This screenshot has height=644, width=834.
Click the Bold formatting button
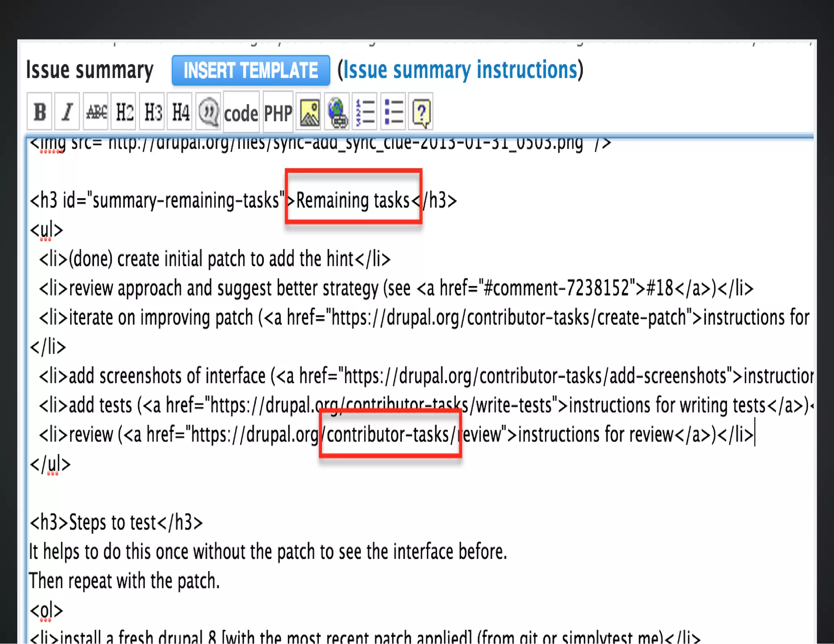[x=40, y=112]
